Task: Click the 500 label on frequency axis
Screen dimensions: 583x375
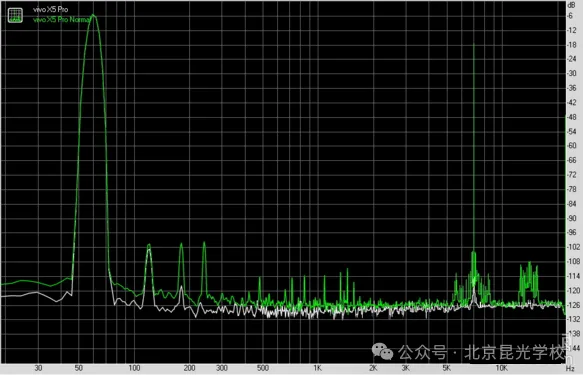Action: (262, 368)
